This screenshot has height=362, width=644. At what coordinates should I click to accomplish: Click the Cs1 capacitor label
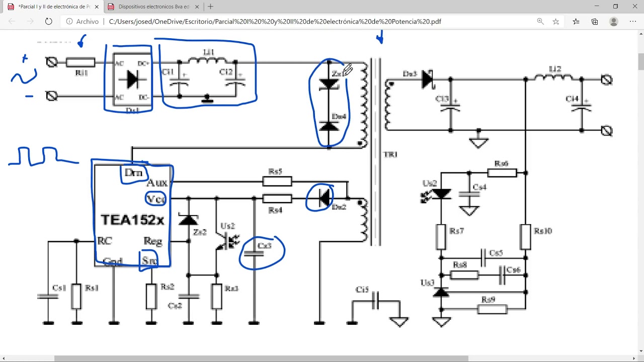(x=59, y=288)
